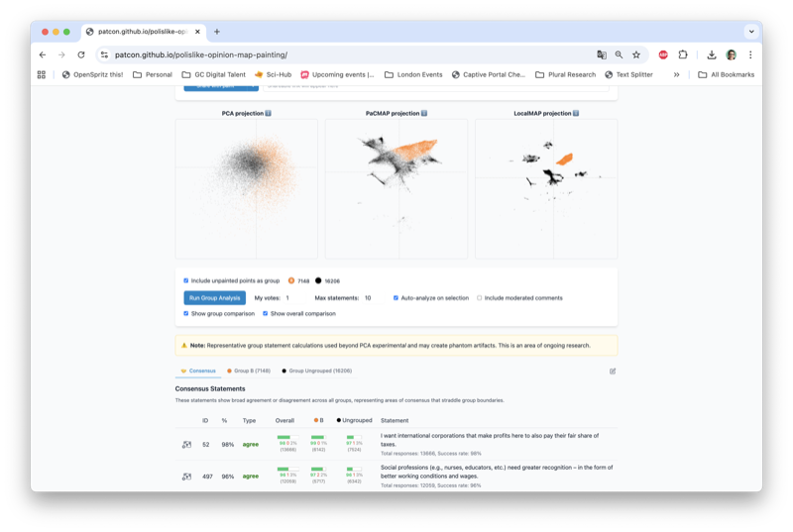The width and height of the screenshot is (793, 532).
Task: Bookmark this page with the star icon
Action: (636, 55)
